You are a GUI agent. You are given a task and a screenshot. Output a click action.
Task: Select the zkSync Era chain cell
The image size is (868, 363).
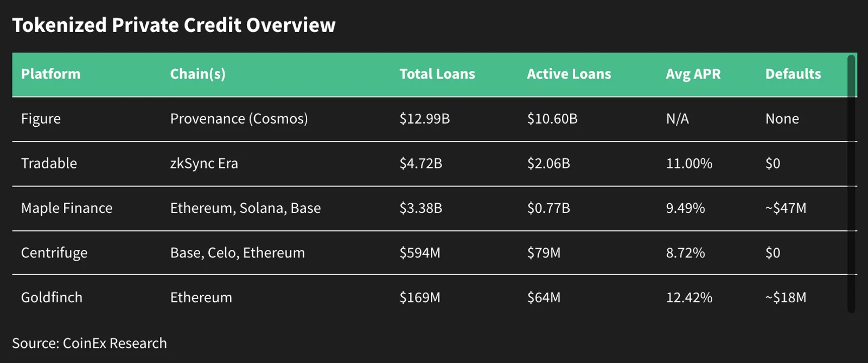click(x=204, y=164)
